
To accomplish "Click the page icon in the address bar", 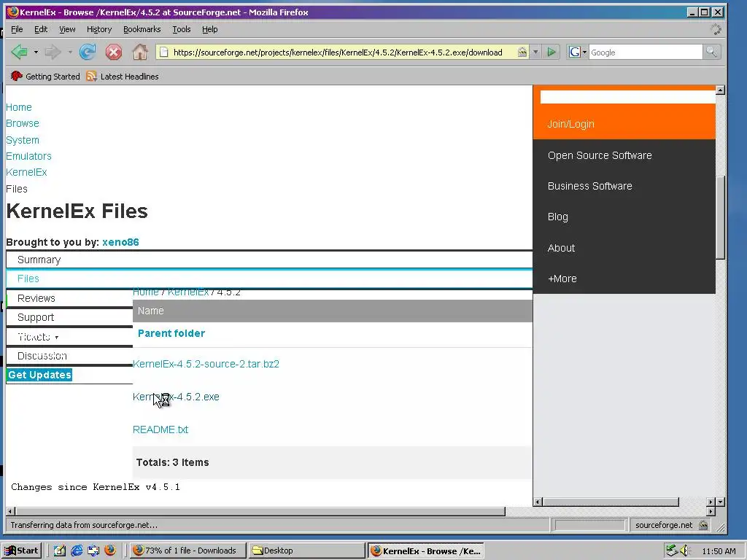I will pos(163,52).
